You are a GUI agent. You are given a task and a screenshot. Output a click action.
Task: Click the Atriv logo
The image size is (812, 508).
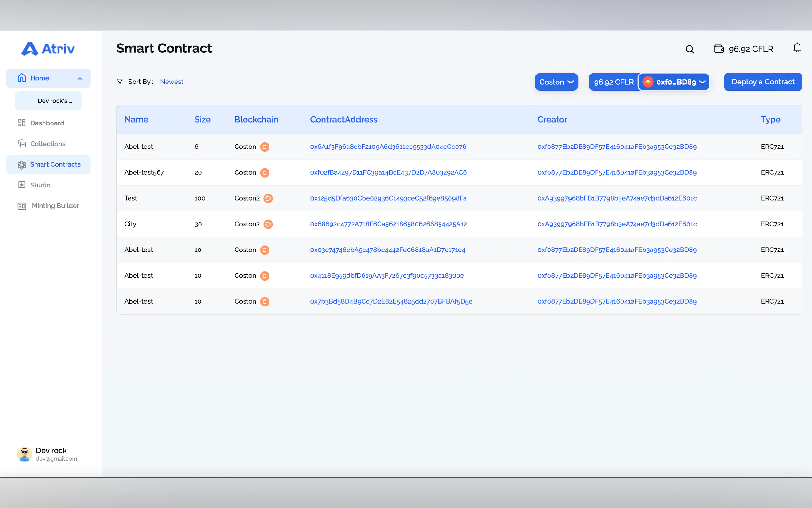tap(48, 49)
